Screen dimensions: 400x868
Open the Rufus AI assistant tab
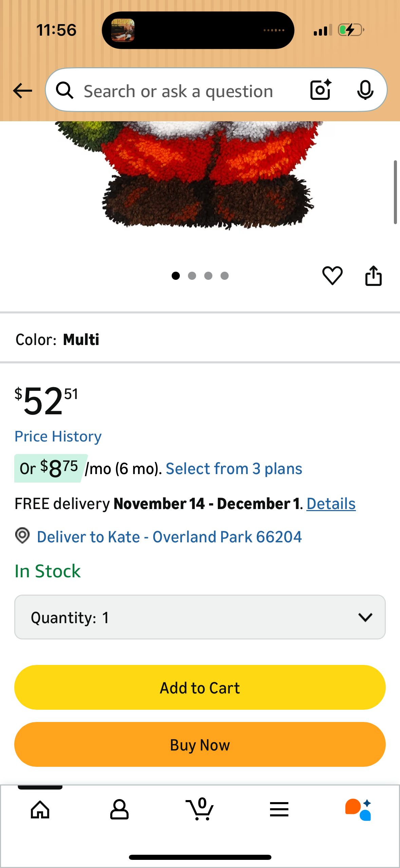click(358, 809)
